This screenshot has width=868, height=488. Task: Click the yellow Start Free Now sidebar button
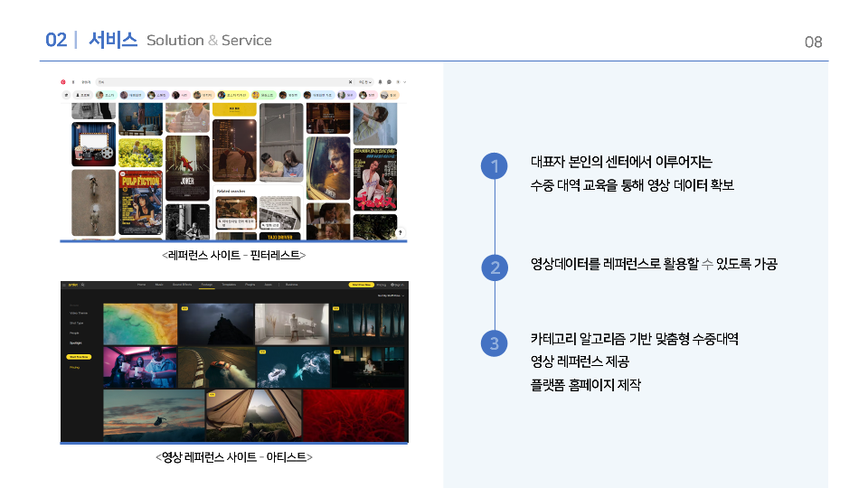click(80, 357)
